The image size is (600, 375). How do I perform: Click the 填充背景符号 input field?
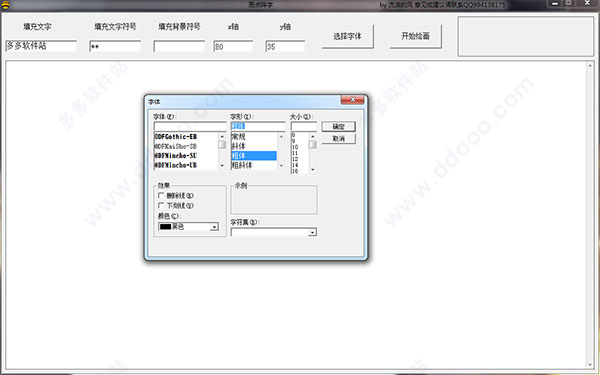tap(179, 46)
